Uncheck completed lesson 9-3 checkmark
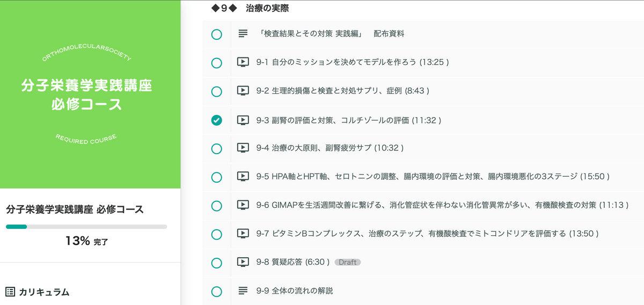This screenshot has height=305, width=644. [x=216, y=120]
